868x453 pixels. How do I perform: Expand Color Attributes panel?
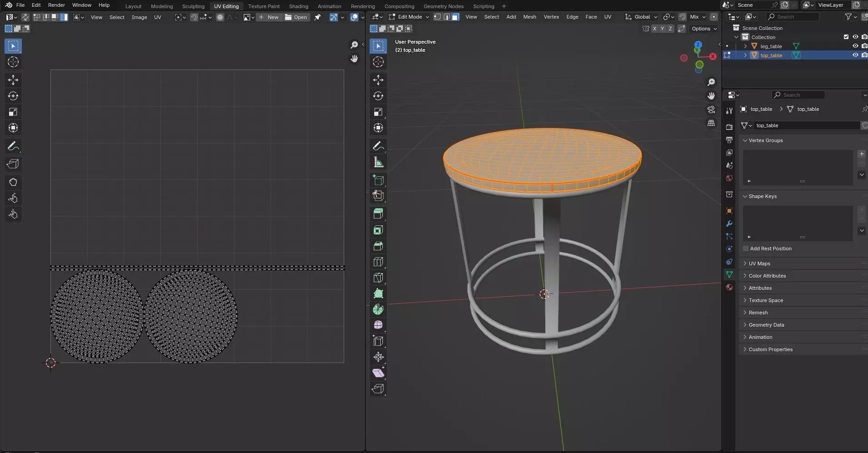pos(803,276)
